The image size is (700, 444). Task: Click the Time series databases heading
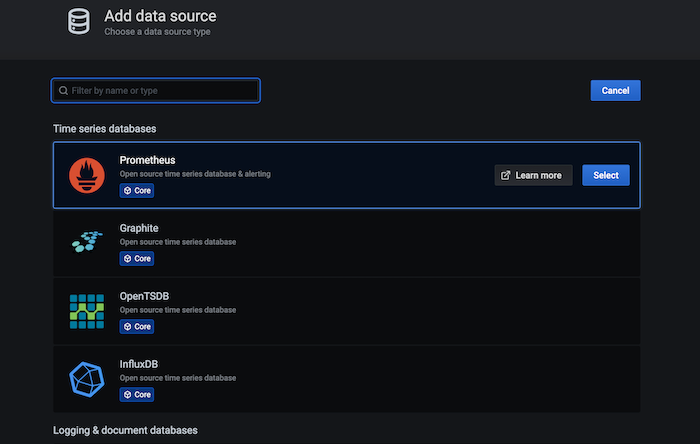(x=104, y=129)
